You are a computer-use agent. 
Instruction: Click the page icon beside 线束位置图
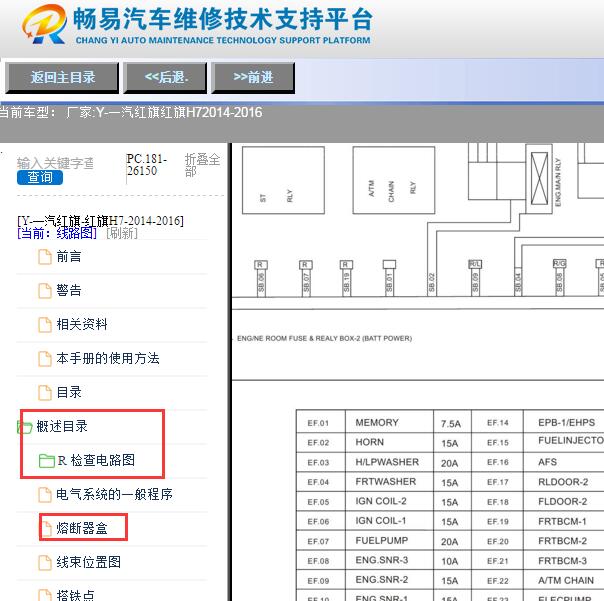[45, 562]
